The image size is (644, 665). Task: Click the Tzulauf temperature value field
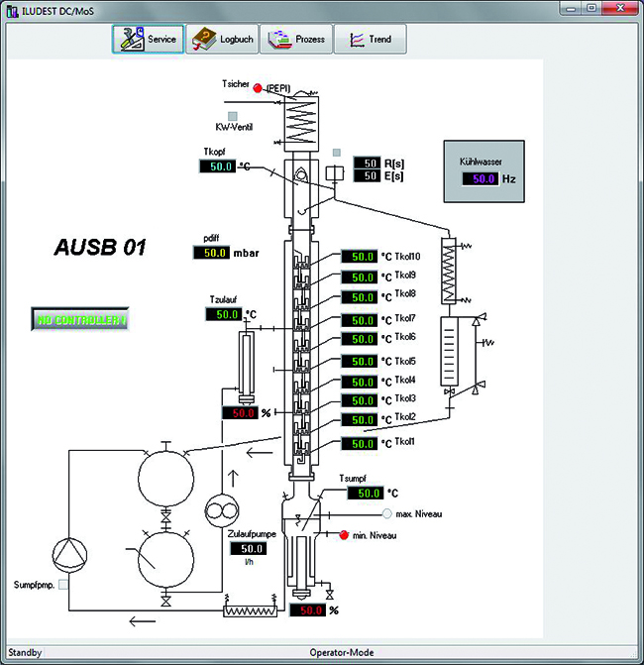click(224, 314)
